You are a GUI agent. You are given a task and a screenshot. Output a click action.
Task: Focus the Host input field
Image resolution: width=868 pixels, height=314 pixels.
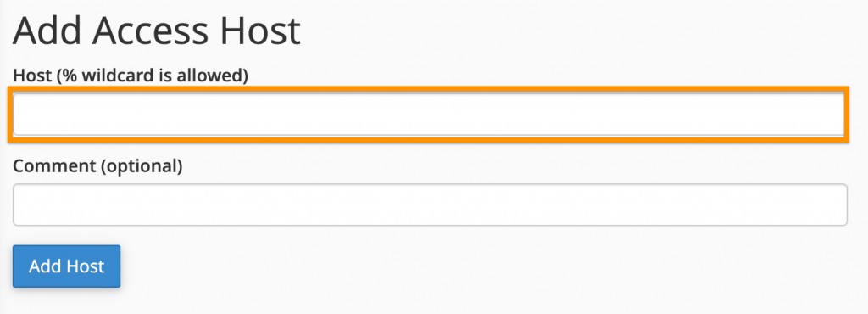429,115
